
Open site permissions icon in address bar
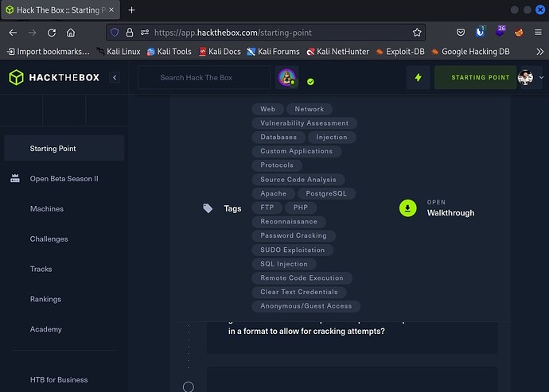(145, 33)
